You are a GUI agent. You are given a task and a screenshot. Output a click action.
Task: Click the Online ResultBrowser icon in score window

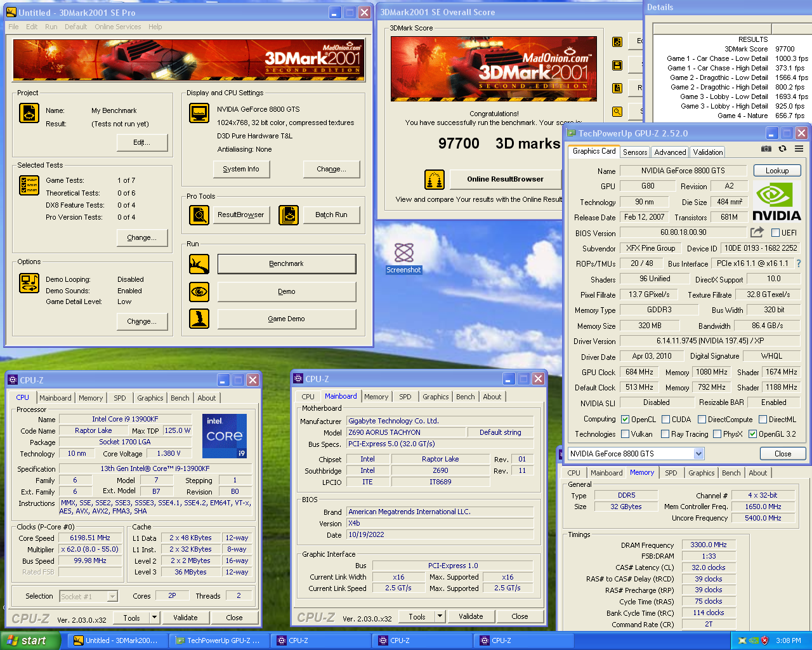(x=435, y=180)
